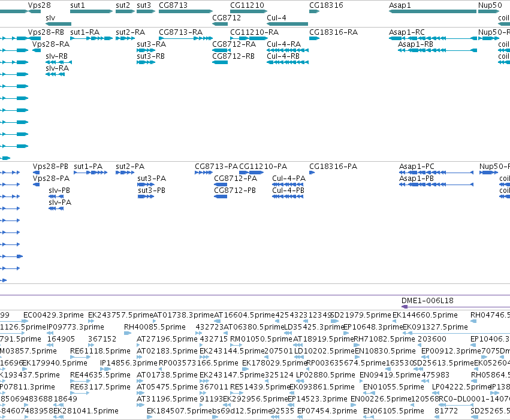Click EST EN06105.5prime
Screen dimensions: 510x420
[394, 411]
